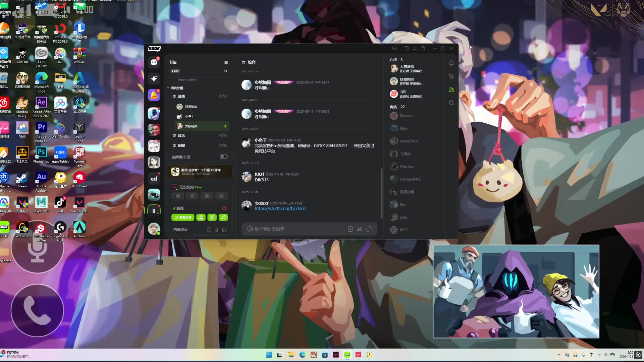Open the 闲聊 voice channel
This screenshot has height=362, width=644.
point(181,145)
